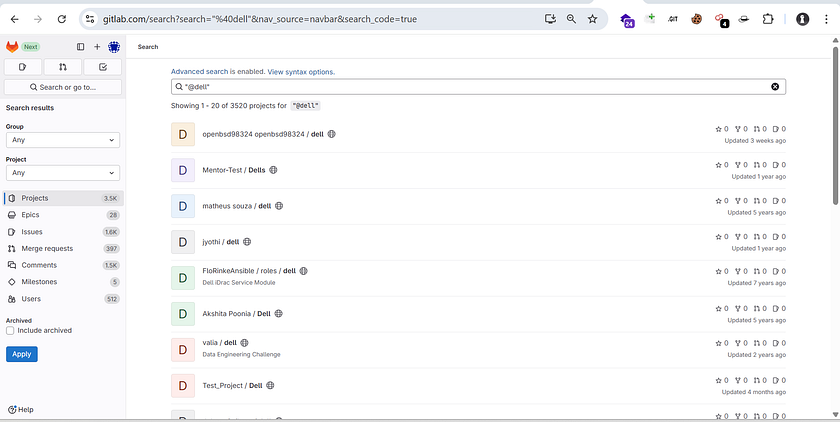Expand the Group filter dropdown
This screenshot has height=422, width=840.
click(63, 140)
